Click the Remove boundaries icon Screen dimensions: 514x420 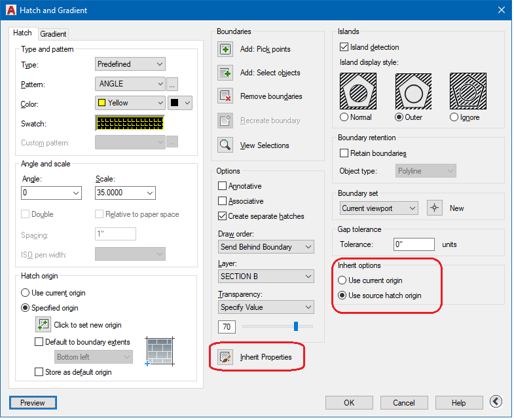coord(225,96)
